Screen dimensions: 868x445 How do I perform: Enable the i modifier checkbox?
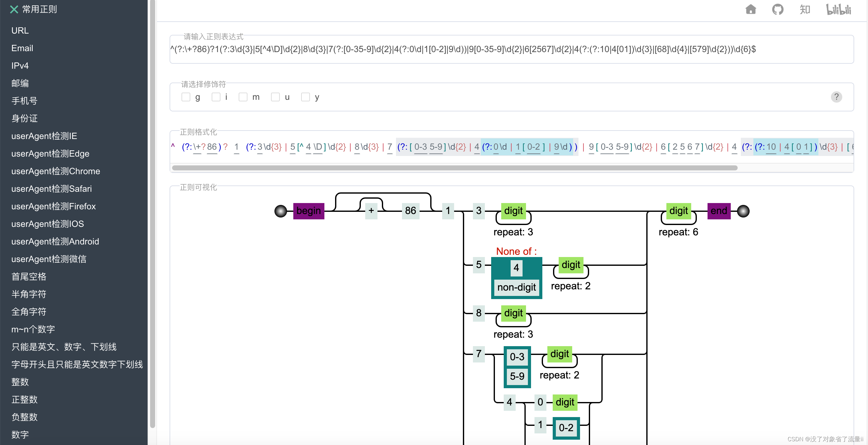coord(216,97)
